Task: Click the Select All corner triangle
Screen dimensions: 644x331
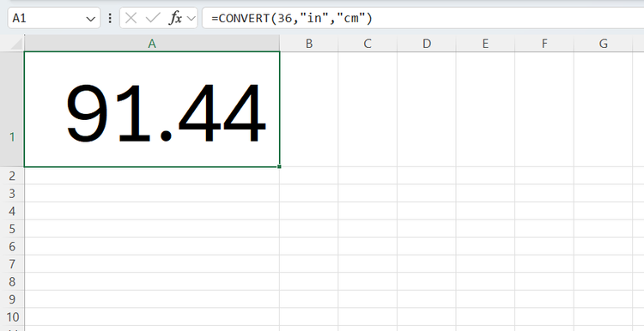Action: [x=16, y=44]
